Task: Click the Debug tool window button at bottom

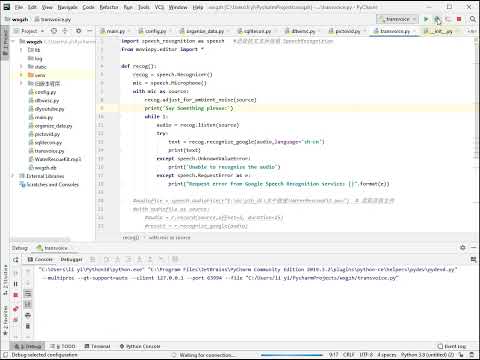Action: tap(28, 346)
